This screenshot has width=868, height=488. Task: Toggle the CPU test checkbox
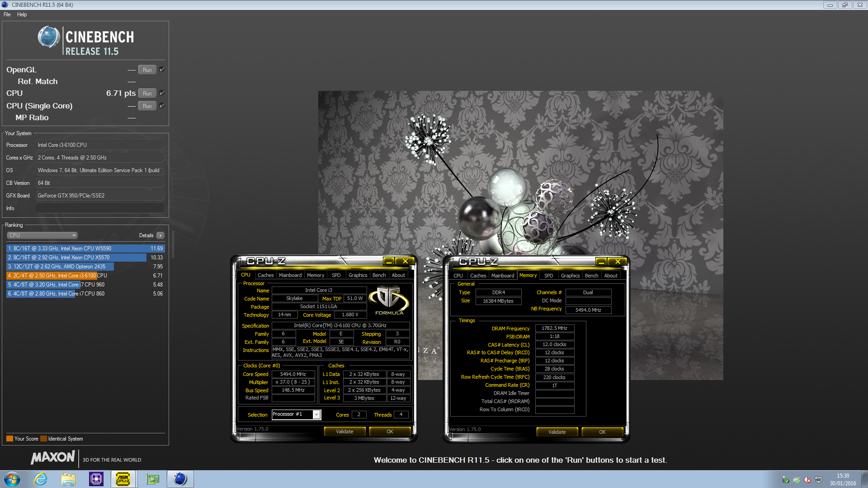[162, 93]
